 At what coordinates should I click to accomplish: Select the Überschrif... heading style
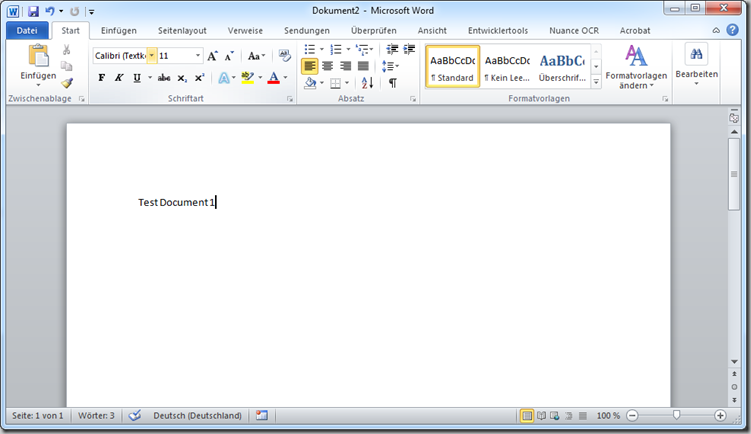(562, 67)
